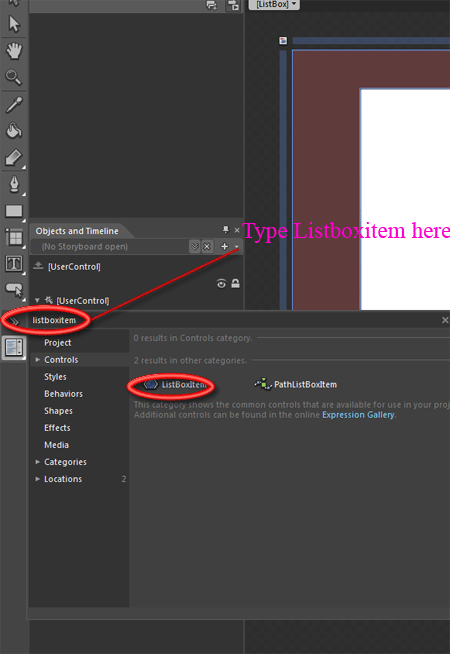Close the Assets popup panel

point(445,320)
